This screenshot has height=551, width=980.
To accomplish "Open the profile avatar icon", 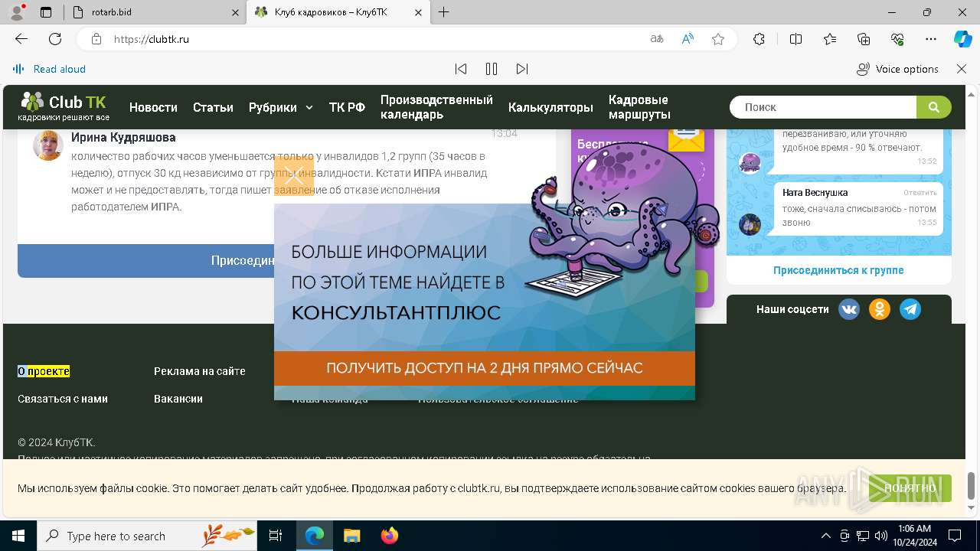I will 16,12.
